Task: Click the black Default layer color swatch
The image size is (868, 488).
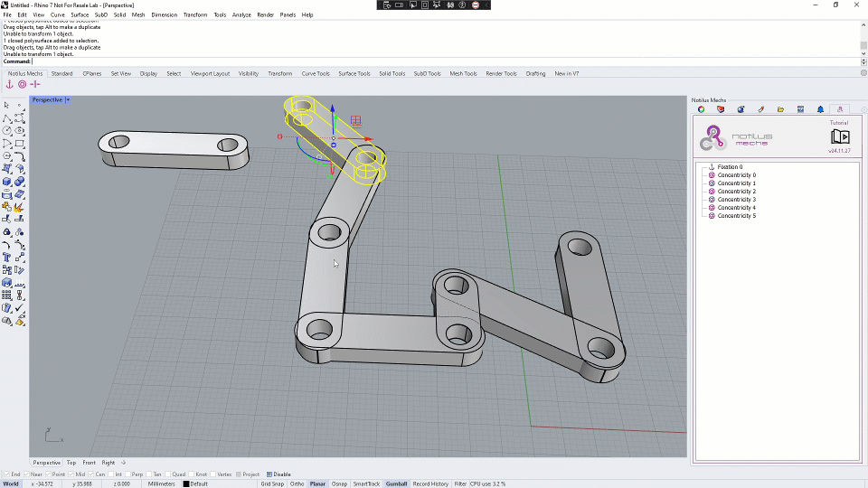Action: (186, 483)
